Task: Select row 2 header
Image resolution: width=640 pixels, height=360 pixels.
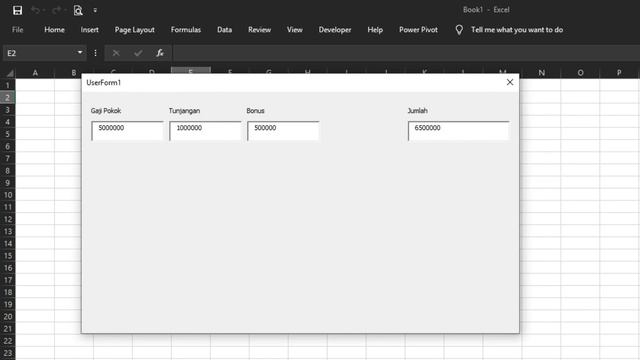Action: tap(7, 98)
